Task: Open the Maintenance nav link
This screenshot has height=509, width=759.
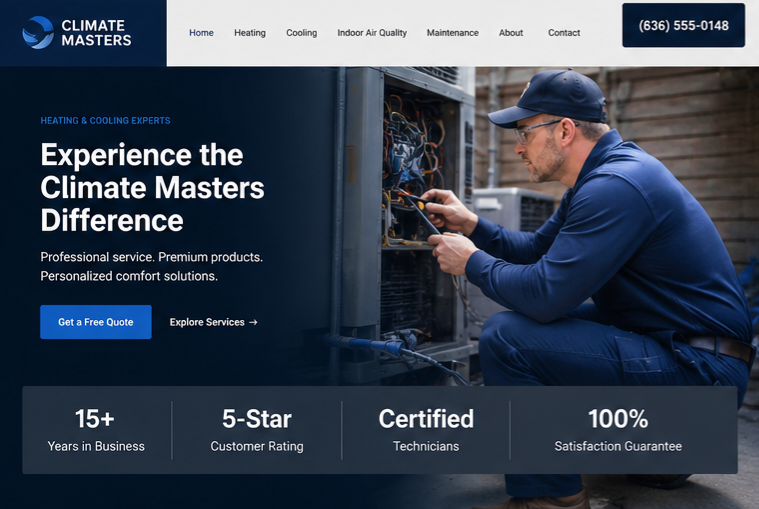Action: click(x=453, y=32)
